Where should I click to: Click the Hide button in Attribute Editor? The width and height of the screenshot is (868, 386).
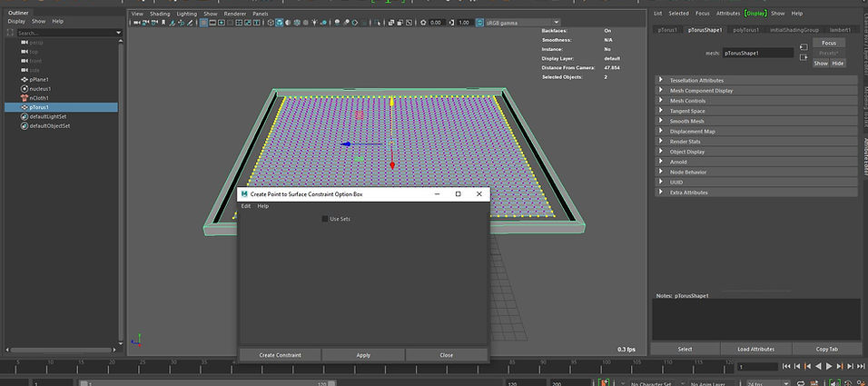point(837,64)
